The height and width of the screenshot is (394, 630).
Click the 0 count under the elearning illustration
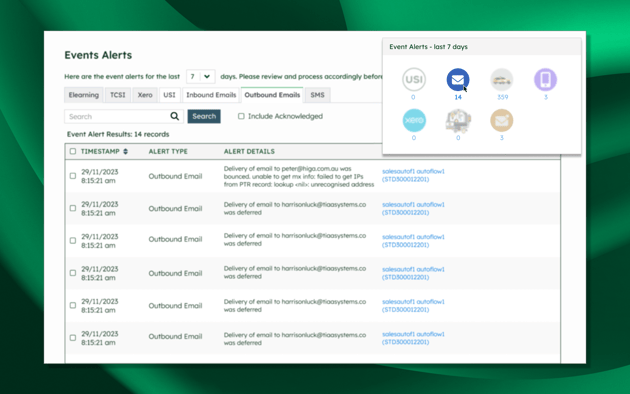click(458, 138)
